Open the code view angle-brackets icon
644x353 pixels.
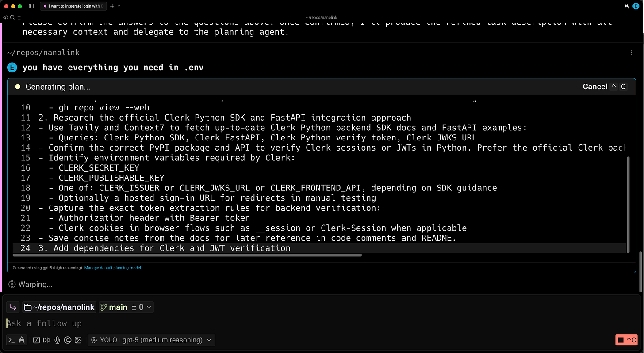[x=5, y=17]
